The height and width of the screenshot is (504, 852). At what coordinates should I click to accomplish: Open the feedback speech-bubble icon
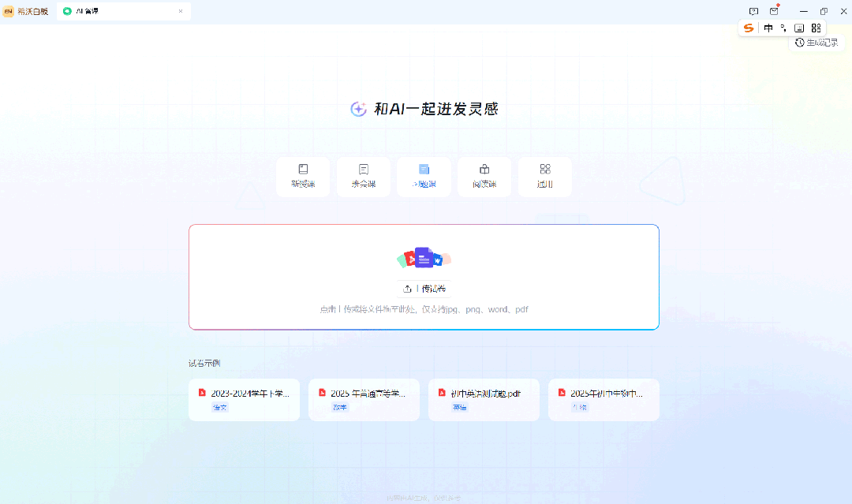(753, 11)
